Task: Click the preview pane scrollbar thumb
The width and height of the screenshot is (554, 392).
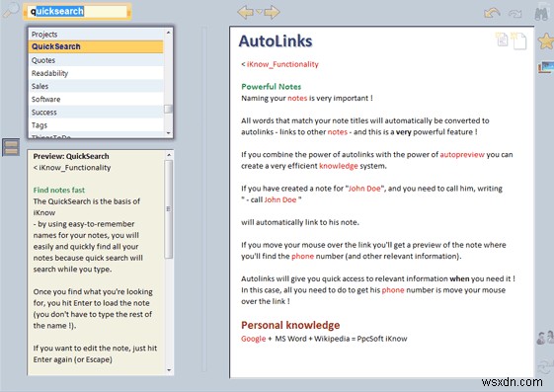Action: point(169,209)
